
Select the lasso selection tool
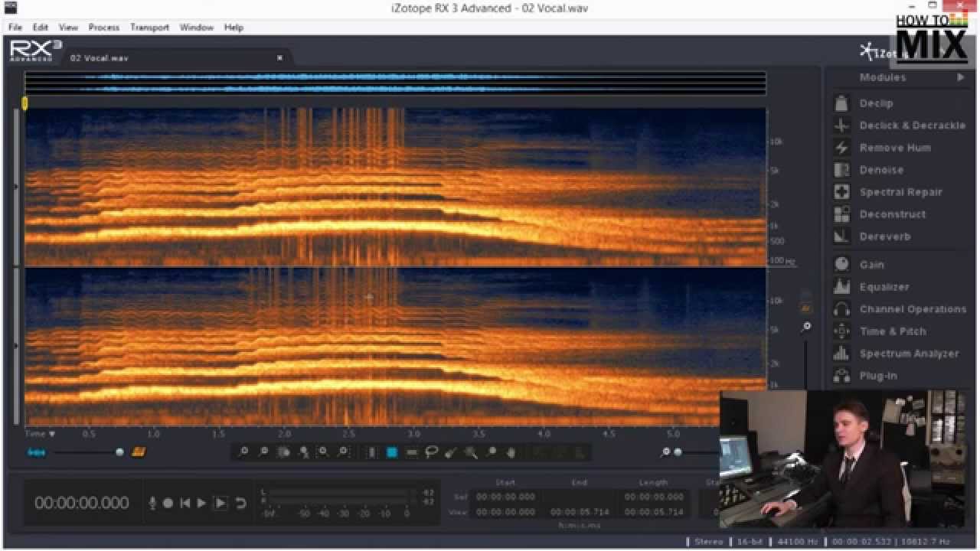tap(431, 452)
